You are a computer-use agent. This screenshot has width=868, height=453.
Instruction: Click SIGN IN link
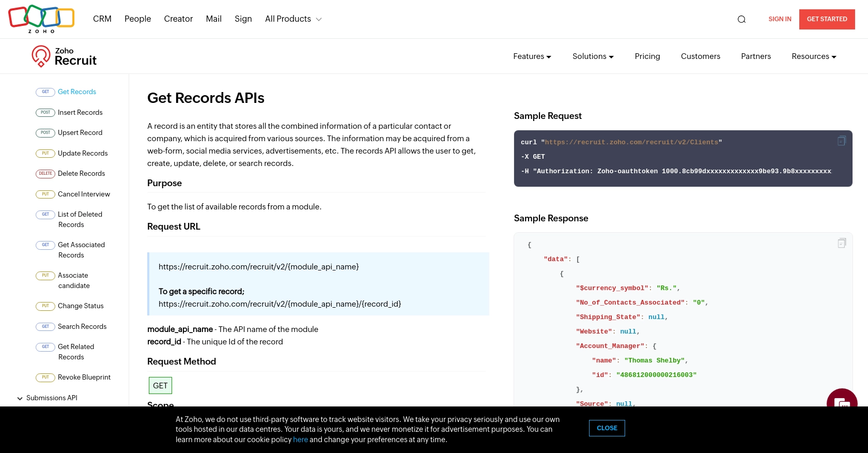780,19
